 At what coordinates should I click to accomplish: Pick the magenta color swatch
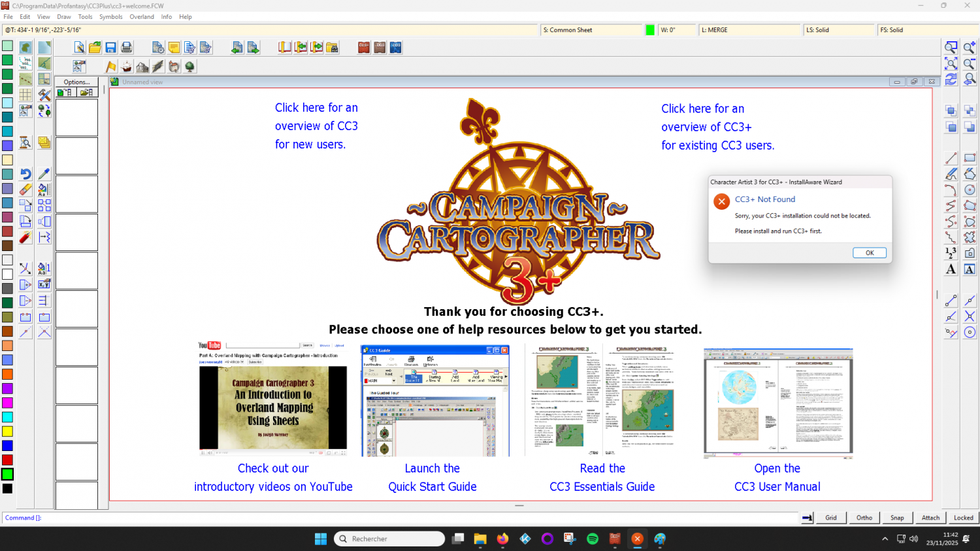coord(7,403)
